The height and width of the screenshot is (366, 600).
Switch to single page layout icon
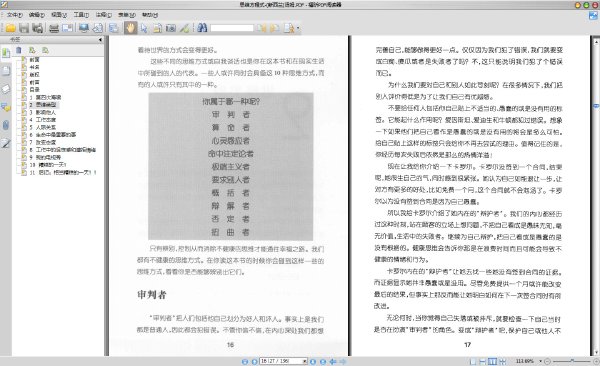pyautogui.click(x=473, y=361)
